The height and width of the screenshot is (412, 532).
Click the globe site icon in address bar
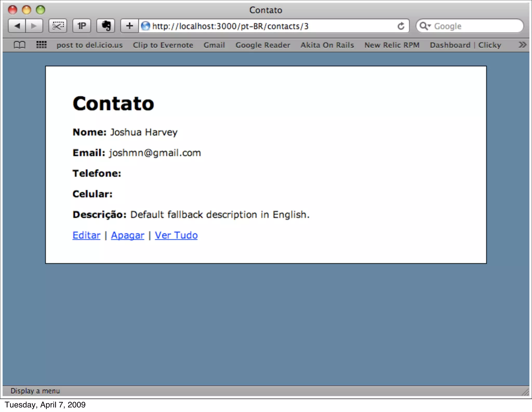click(145, 26)
